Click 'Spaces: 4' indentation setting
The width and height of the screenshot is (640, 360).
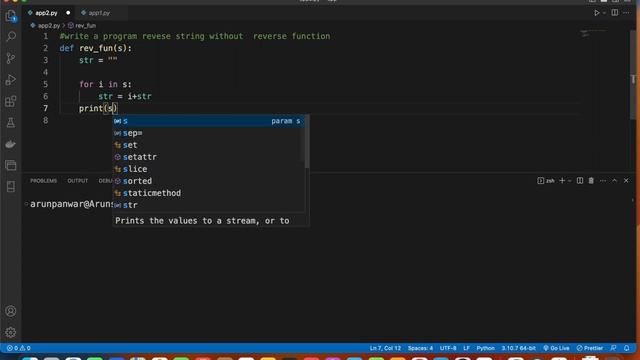point(420,348)
